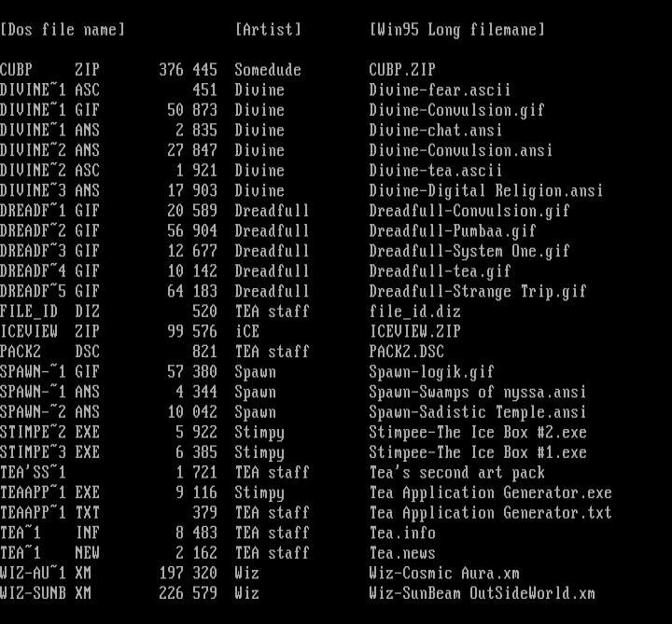The width and height of the screenshot is (672, 624).
Task: Click Stimpee-The Ice Box #2.exe
Action: [477, 433]
